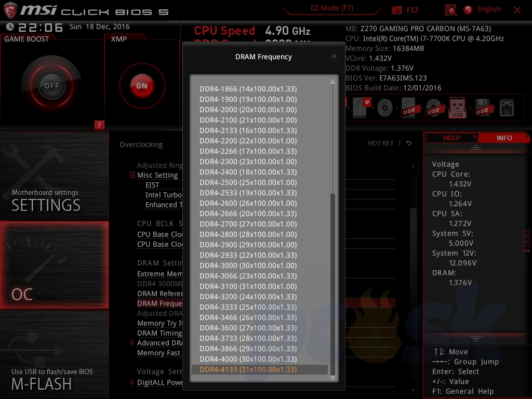532x399 pixels.
Task: Select DDR4-3333 (25x100.00x1.33)
Action: click(260, 307)
